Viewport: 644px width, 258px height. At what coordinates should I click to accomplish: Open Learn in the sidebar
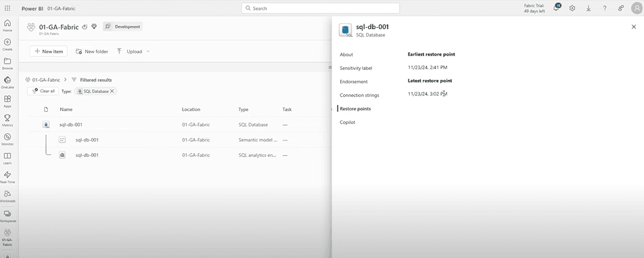point(7,158)
